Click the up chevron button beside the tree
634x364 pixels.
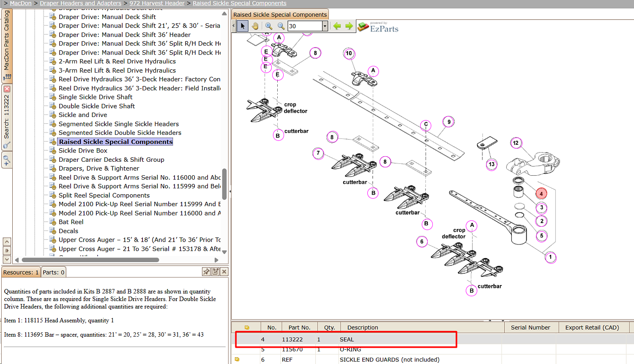click(7, 242)
